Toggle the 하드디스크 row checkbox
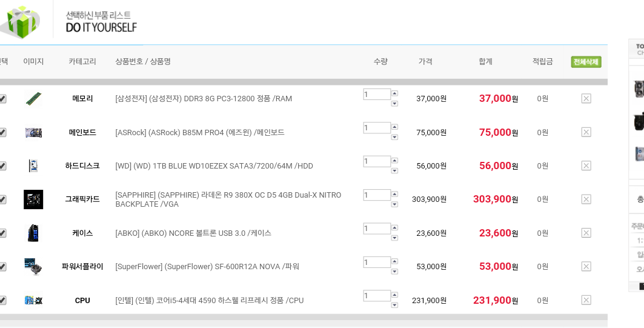The width and height of the screenshot is (644, 328). tap(2, 166)
